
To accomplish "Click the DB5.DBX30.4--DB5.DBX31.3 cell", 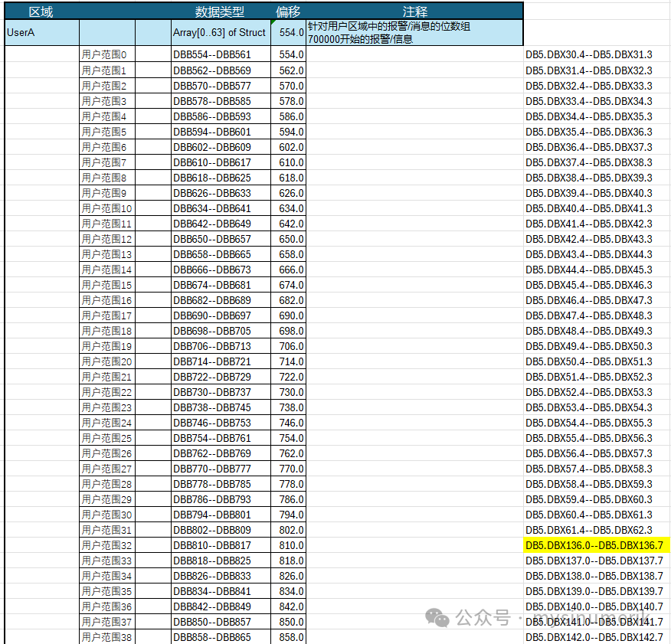I will tap(588, 55).
